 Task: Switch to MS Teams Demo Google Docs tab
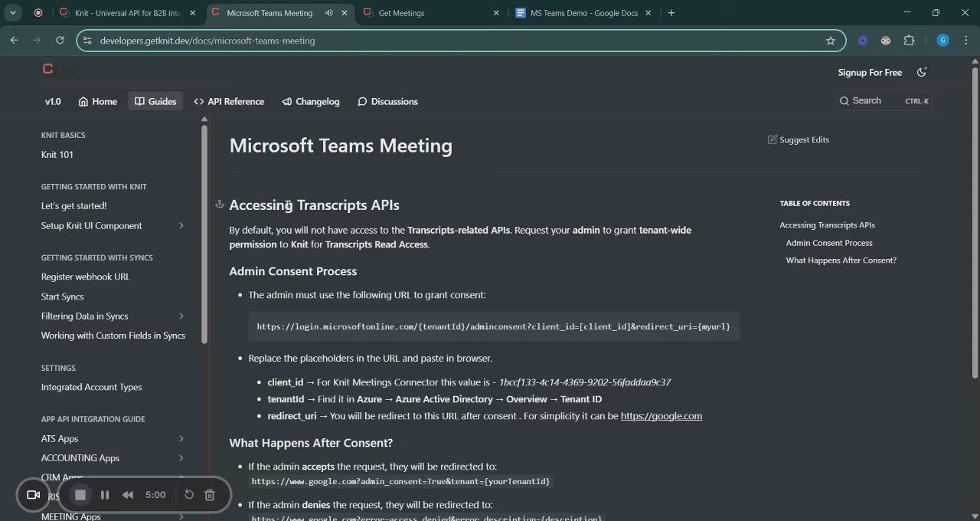tap(583, 13)
